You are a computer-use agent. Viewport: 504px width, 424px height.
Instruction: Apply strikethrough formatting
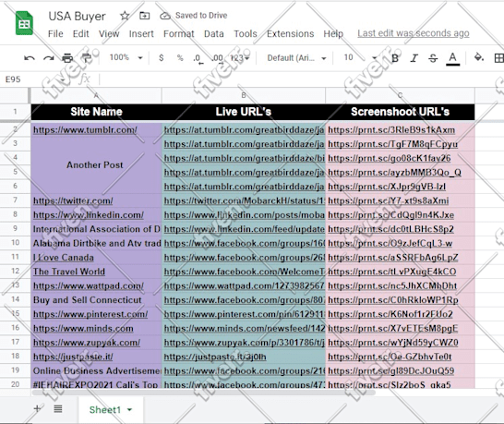[x=433, y=58]
